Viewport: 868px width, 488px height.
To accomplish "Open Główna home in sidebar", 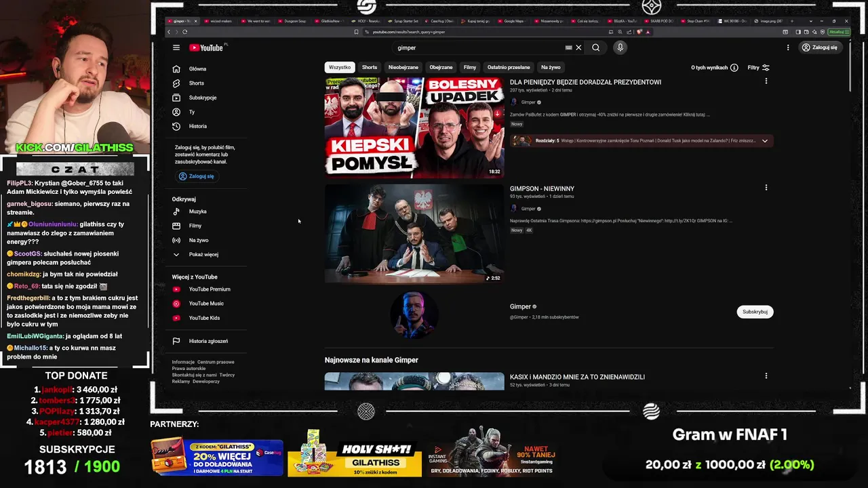I will [x=197, y=69].
